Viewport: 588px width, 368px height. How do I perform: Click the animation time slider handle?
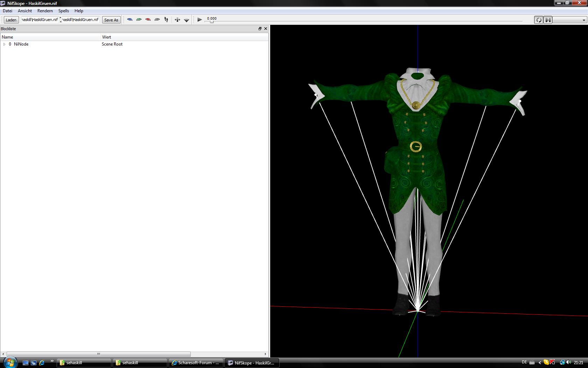point(211,22)
